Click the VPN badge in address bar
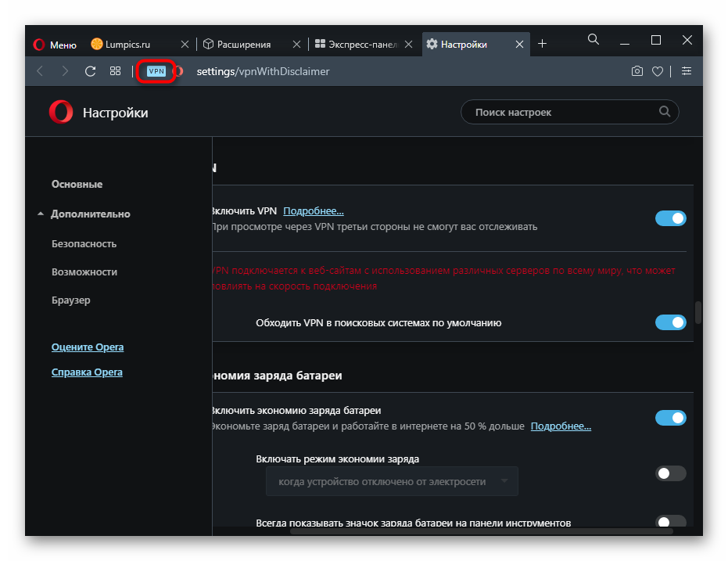Viewport: 728px width, 561px height. pos(156,71)
